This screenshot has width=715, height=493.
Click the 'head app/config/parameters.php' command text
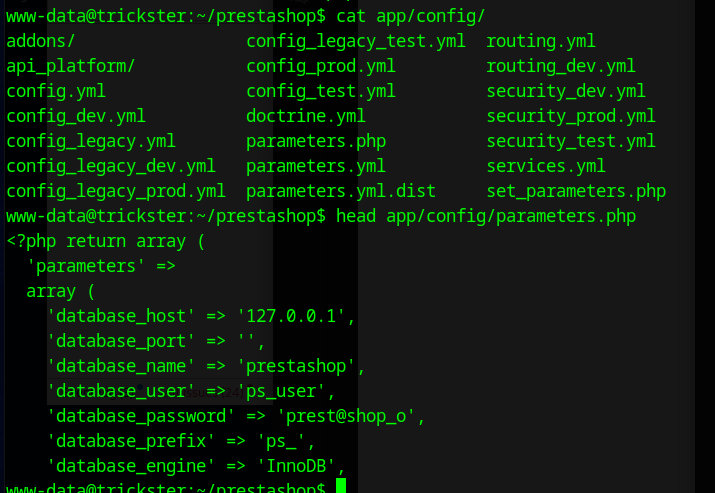click(486, 216)
